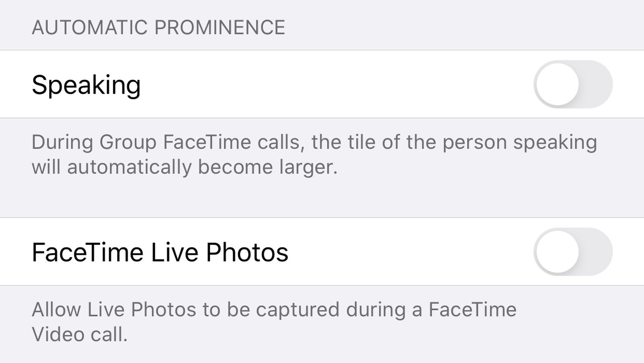
Task: Tap the switch beside FaceTime Live Photos
Action: (573, 252)
